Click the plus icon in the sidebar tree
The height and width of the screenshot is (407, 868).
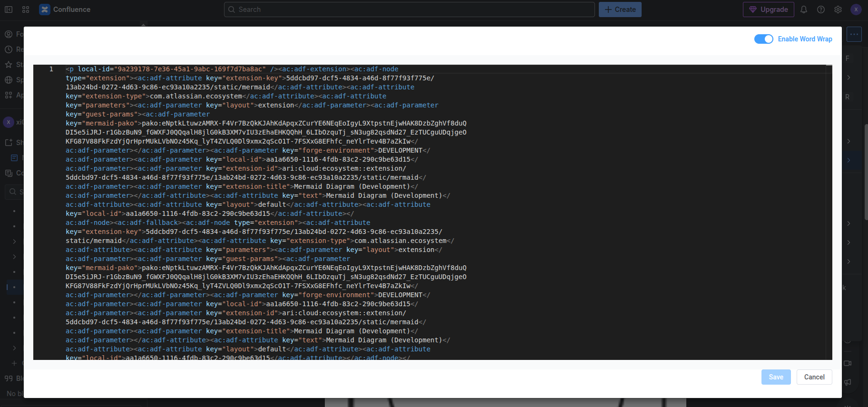point(14,363)
